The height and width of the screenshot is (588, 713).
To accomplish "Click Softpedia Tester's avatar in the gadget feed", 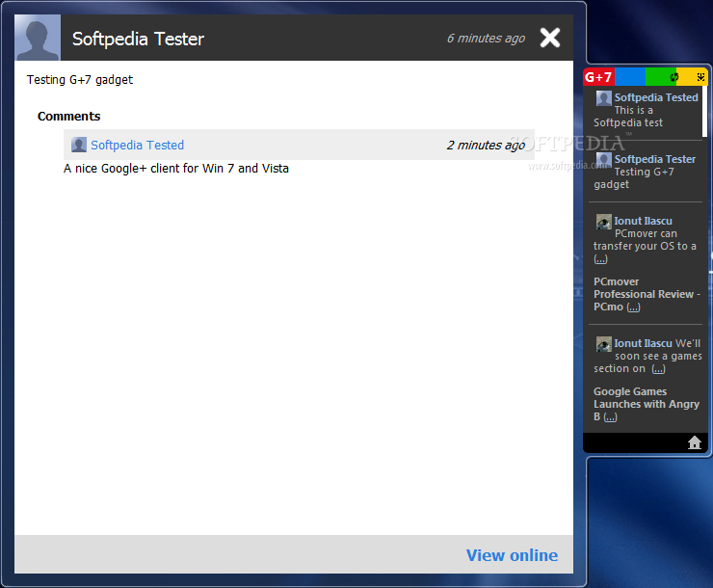I will point(604,160).
